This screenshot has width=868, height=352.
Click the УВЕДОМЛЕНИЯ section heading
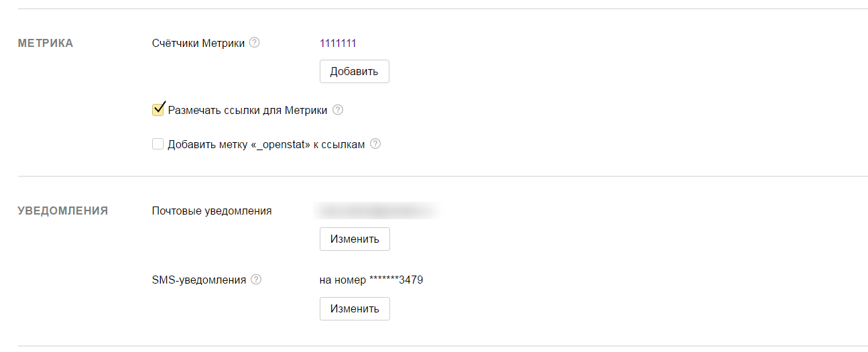pyautogui.click(x=63, y=211)
